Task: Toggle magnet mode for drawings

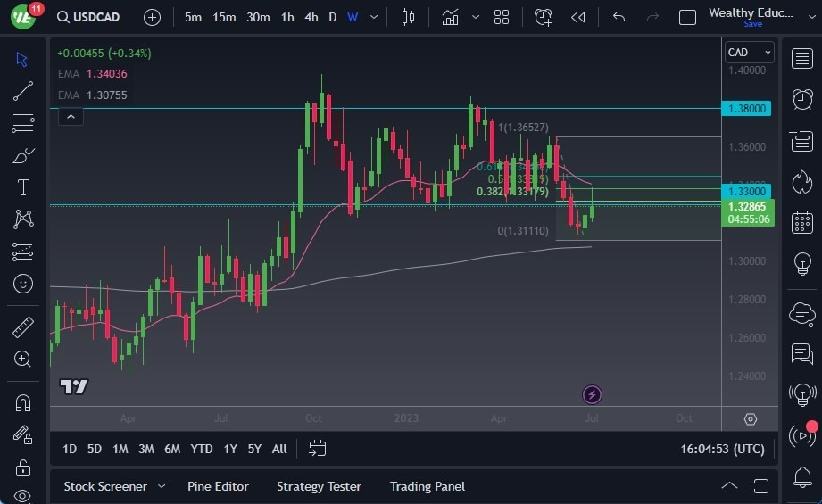Action: tap(22, 403)
